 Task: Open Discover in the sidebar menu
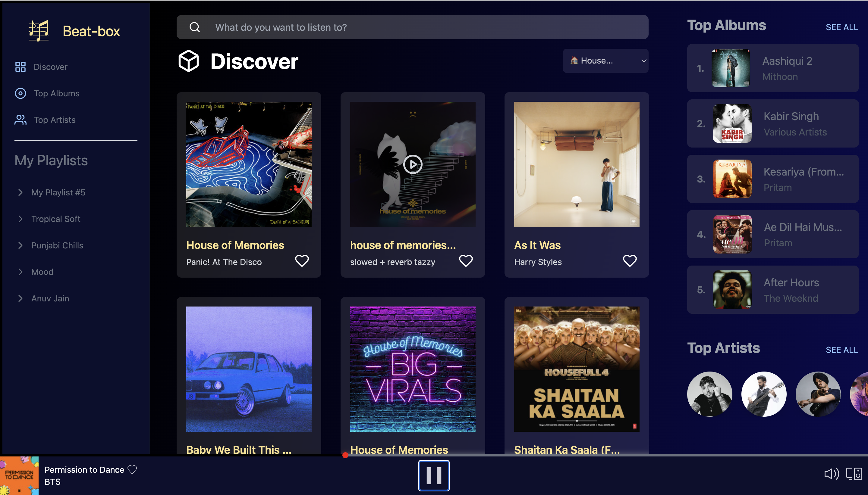pos(50,67)
